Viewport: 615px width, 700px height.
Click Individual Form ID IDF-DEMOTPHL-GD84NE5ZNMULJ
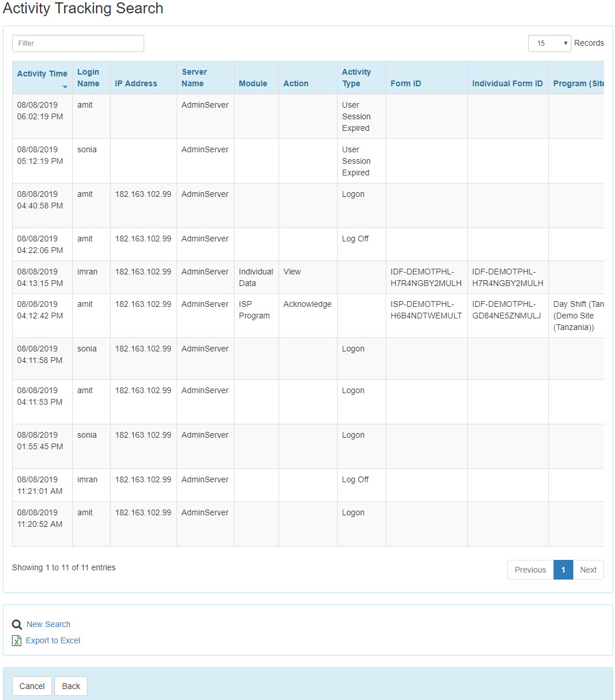(507, 310)
